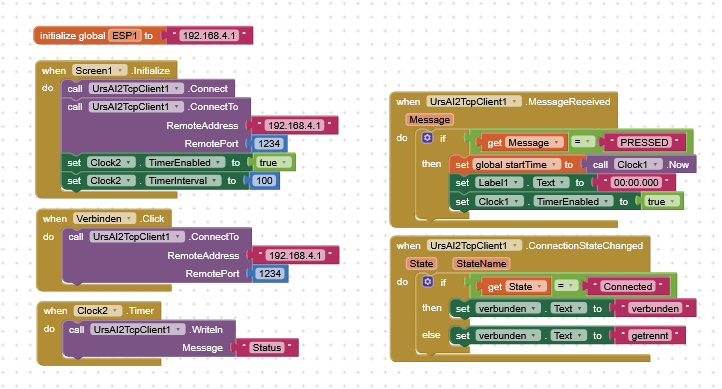Screen dimensions: 722x389
Task: Open the Verbinden component dropdown in Click event
Action: 104,218
